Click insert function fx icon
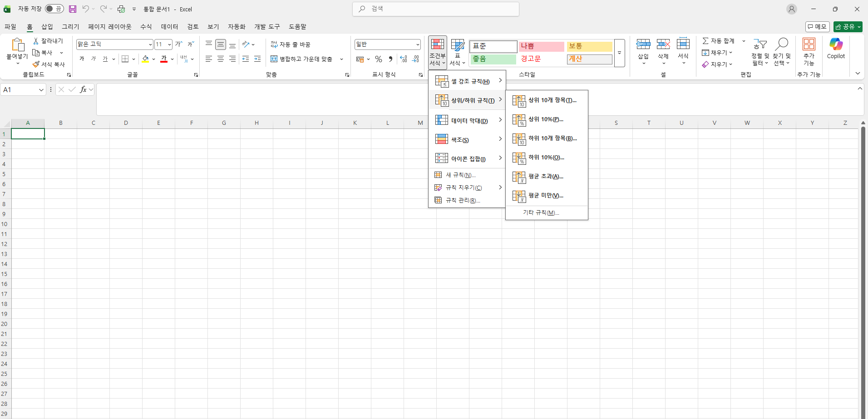868x419 pixels. [x=83, y=89]
